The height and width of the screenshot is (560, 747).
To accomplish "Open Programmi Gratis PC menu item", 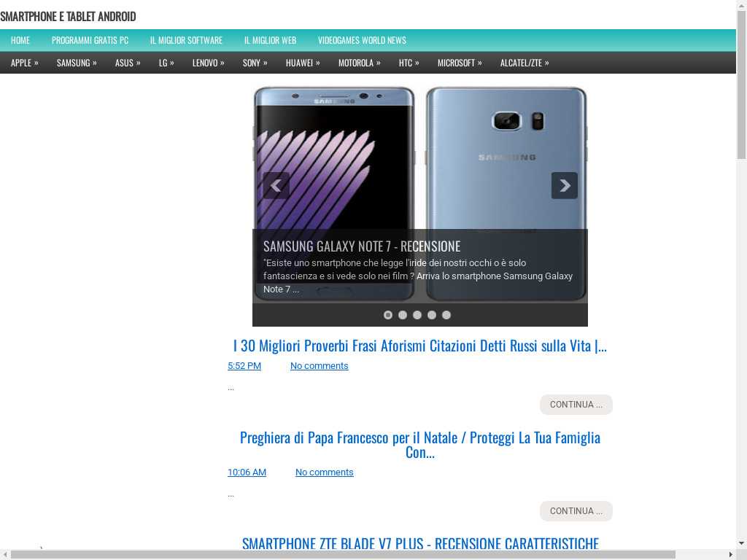I will pos(90,41).
